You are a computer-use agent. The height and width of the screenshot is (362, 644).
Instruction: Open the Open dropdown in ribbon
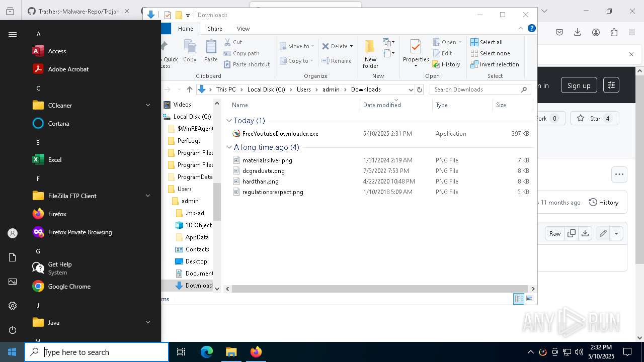(447, 42)
